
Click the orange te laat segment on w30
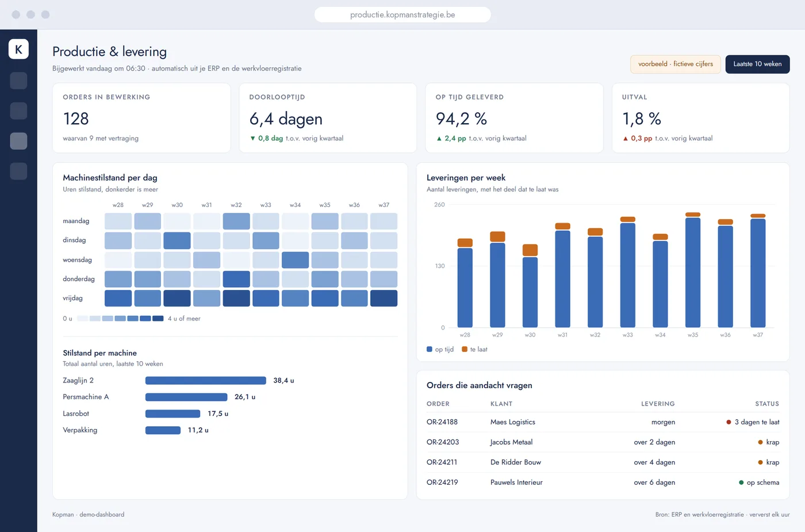point(530,250)
